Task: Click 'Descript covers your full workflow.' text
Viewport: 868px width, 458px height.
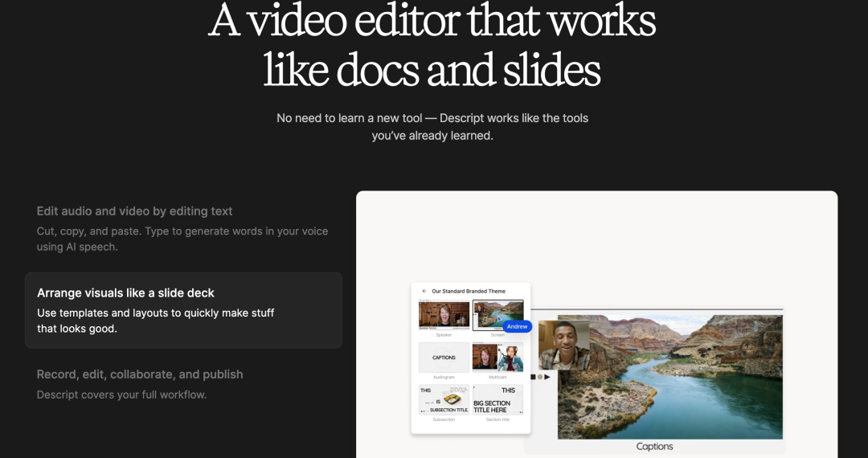Action: tap(121, 395)
